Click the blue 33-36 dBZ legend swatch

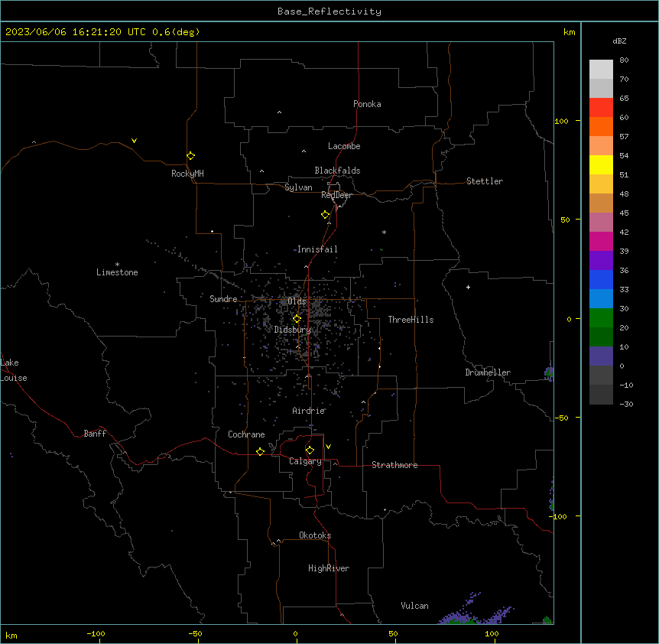(x=601, y=279)
